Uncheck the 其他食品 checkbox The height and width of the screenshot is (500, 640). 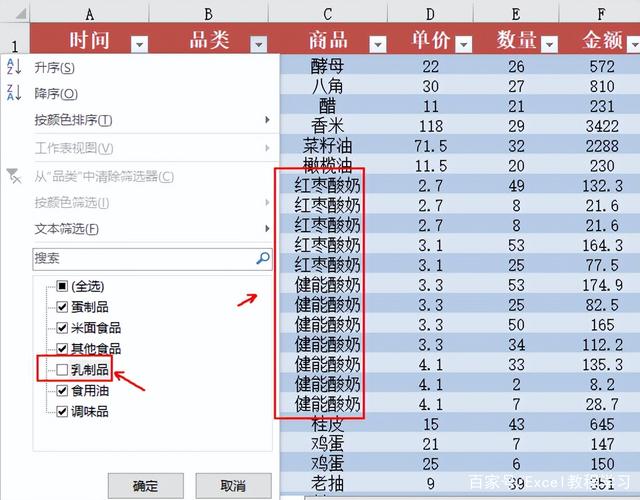tap(62, 348)
